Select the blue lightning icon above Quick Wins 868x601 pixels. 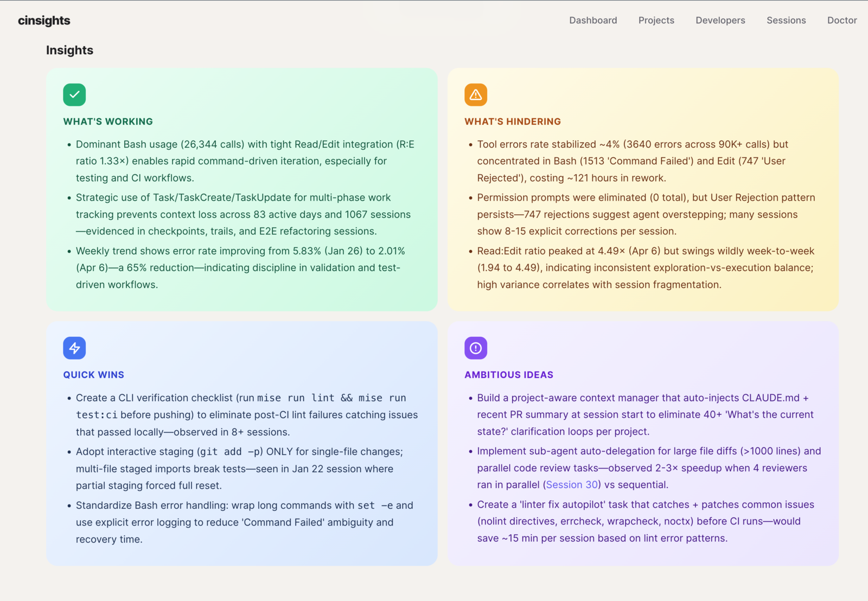pyautogui.click(x=74, y=348)
